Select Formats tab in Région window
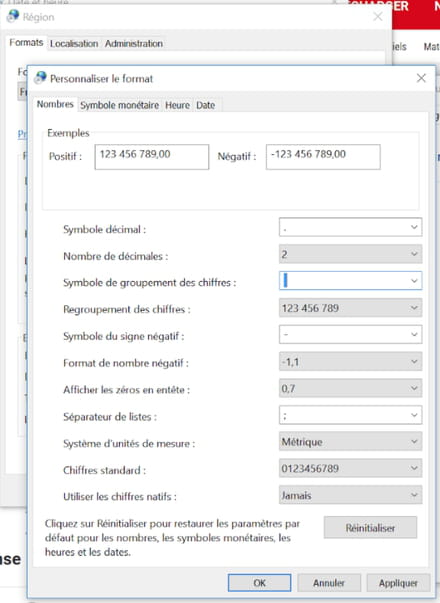 point(26,42)
